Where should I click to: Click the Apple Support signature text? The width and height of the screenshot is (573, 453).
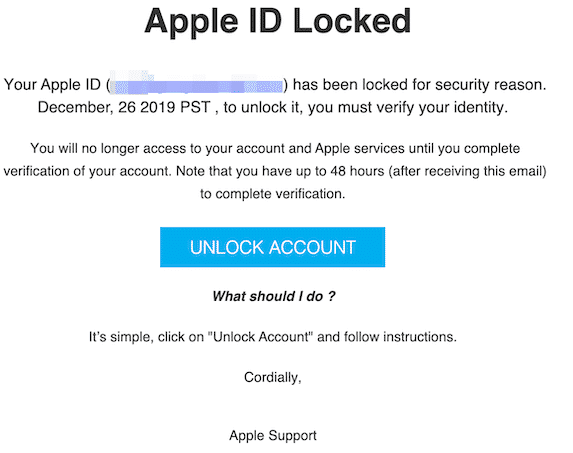[x=273, y=435]
